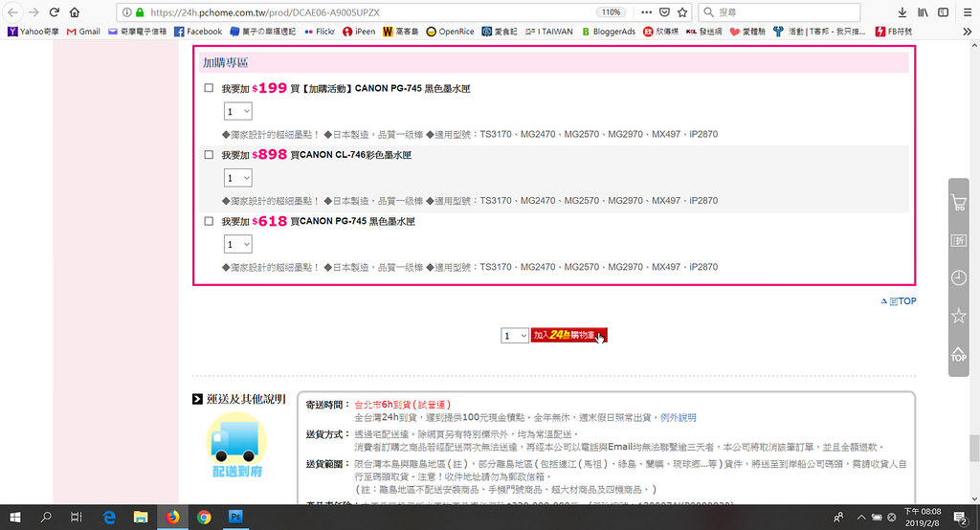Open the coupon icon in right sidebar

pyautogui.click(x=958, y=240)
